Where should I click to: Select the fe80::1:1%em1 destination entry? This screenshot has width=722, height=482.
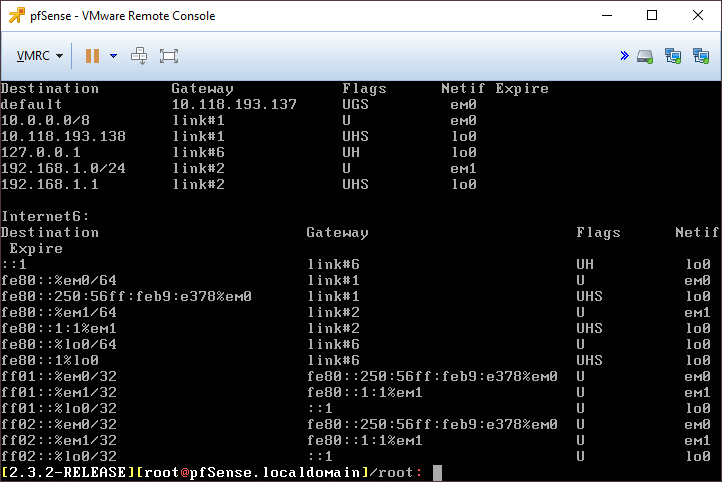point(58,328)
